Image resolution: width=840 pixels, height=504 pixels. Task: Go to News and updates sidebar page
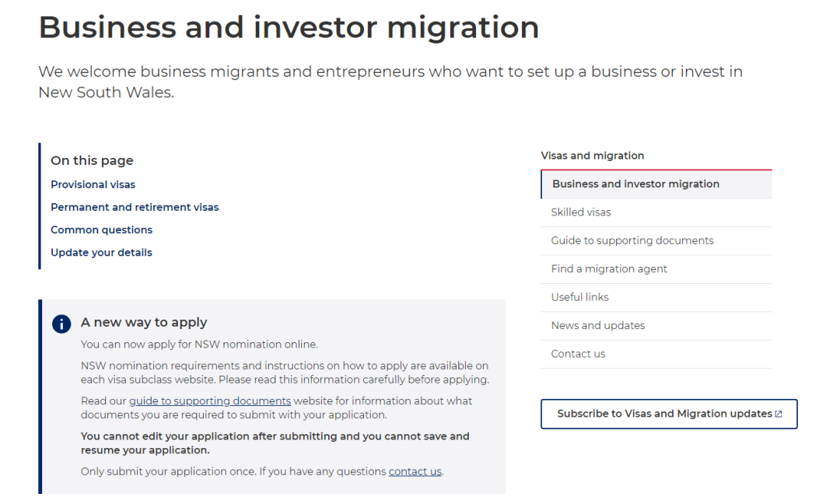tap(597, 325)
